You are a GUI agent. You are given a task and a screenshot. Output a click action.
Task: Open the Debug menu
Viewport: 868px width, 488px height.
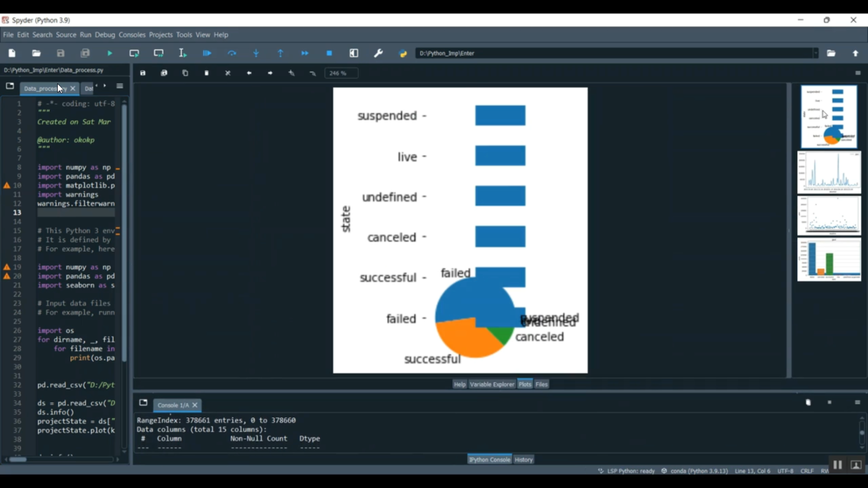105,35
